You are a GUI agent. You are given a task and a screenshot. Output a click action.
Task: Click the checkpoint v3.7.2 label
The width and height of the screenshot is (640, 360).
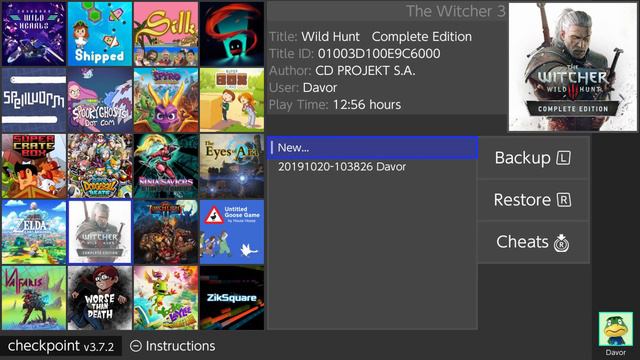pos(61,346)
